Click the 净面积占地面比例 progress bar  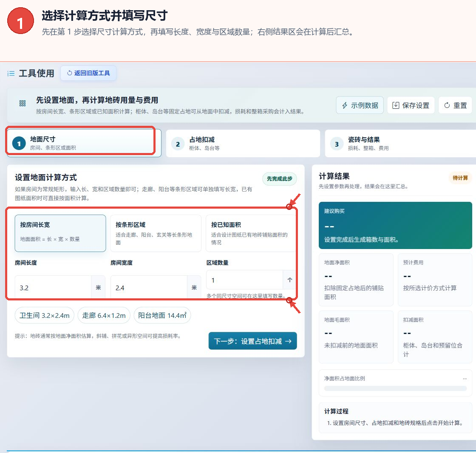coord(395,388)
